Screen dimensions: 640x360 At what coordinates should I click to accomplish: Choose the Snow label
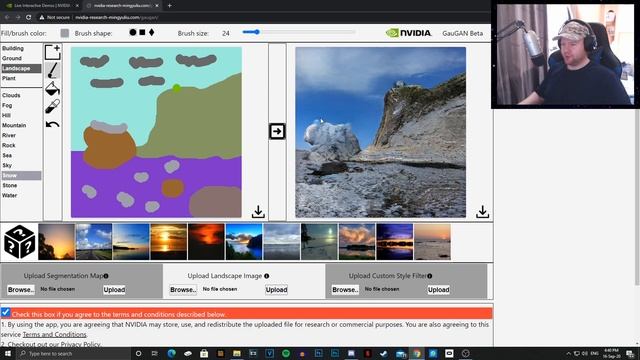point(21,176)
